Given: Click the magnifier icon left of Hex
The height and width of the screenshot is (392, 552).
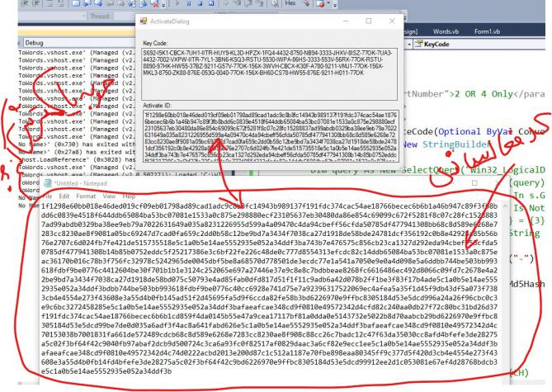Looking at the screenshot, I should point(274,3).
